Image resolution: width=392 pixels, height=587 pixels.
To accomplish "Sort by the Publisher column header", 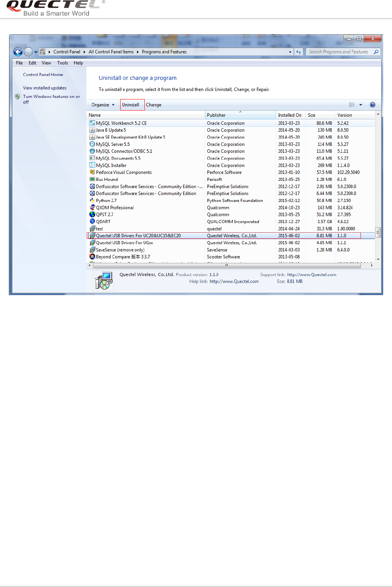I will click(240, 115).
